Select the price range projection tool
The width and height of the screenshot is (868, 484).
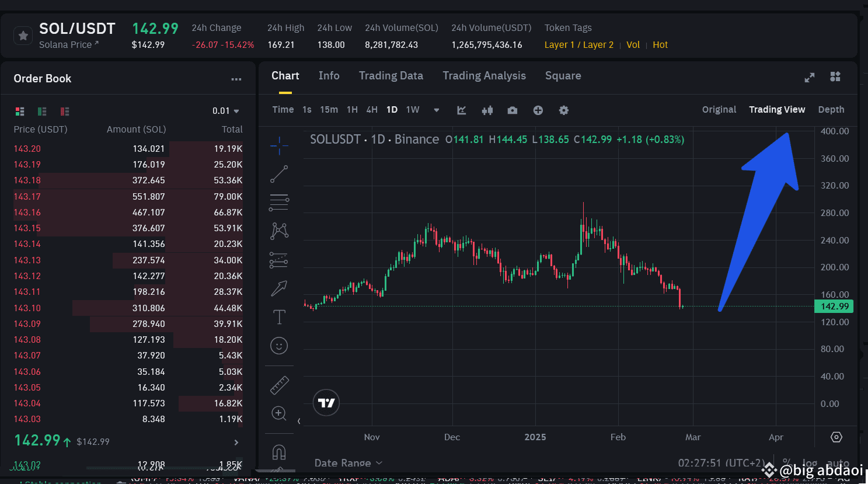click(x=279, y=259)
